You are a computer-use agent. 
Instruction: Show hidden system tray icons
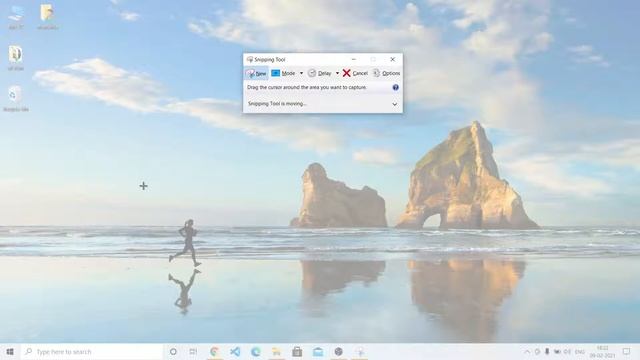tap(527, 351)
